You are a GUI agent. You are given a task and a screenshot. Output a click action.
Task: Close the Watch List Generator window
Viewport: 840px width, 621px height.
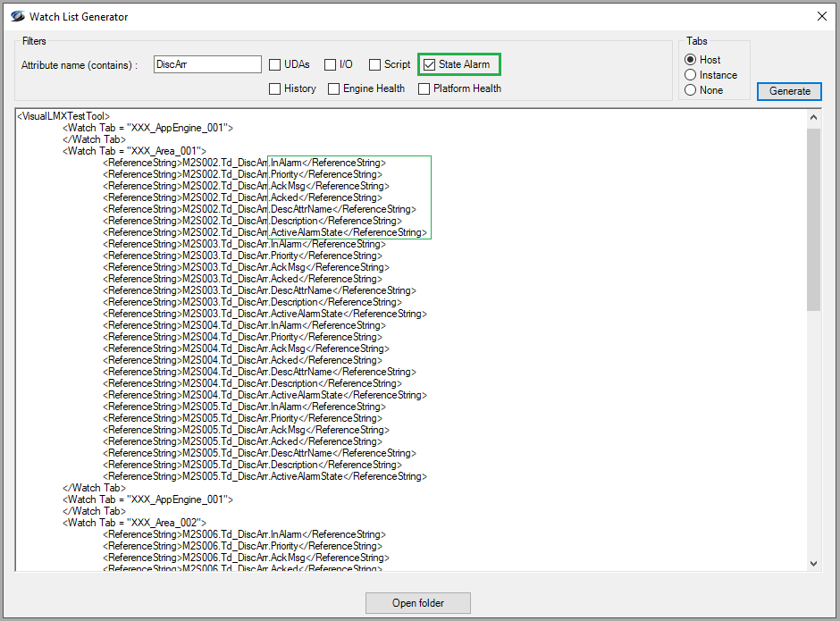(x=821, y=16)
